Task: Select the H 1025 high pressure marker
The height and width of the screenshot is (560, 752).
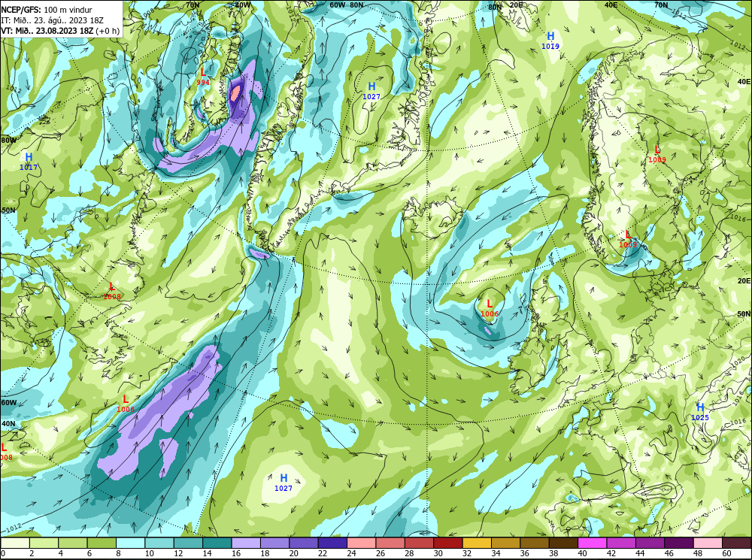Action: (700, 412)
